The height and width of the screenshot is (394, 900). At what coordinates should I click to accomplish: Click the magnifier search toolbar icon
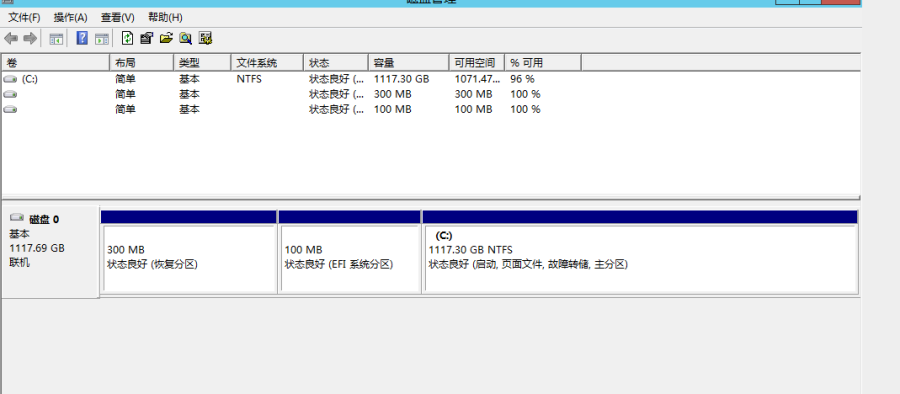185,39
